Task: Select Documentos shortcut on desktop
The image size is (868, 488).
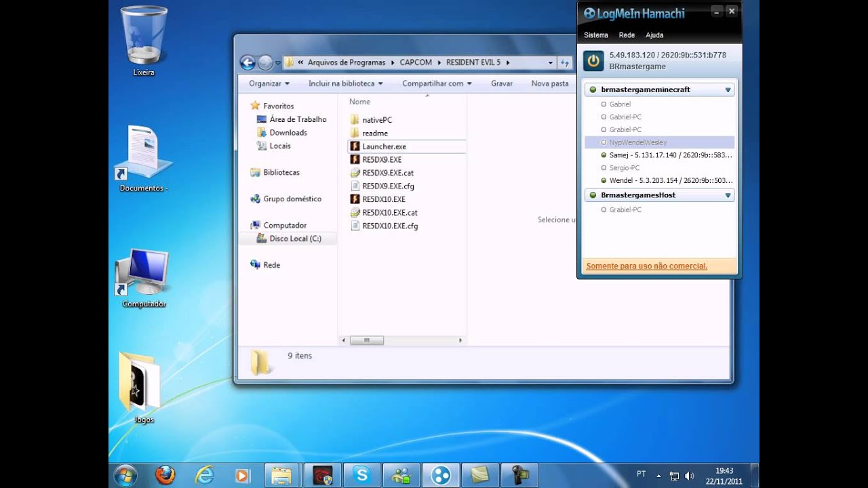Action: tap(144, 159)
